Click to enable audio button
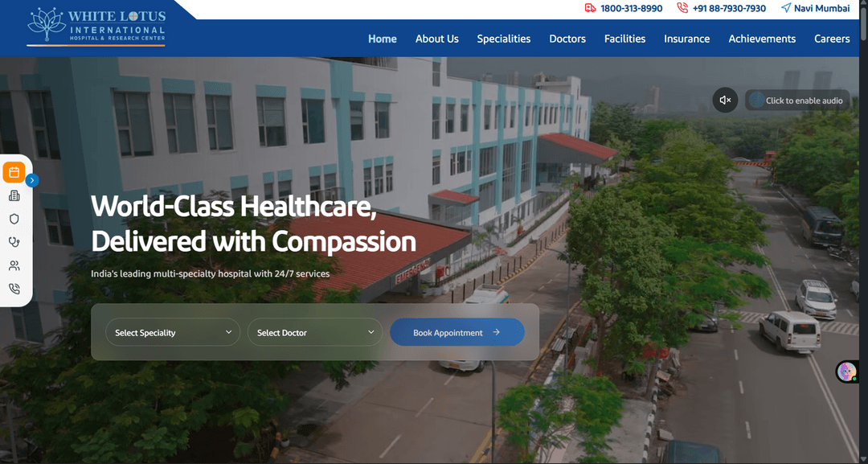This screenshot has height=464, width=868. coord(797,101)
